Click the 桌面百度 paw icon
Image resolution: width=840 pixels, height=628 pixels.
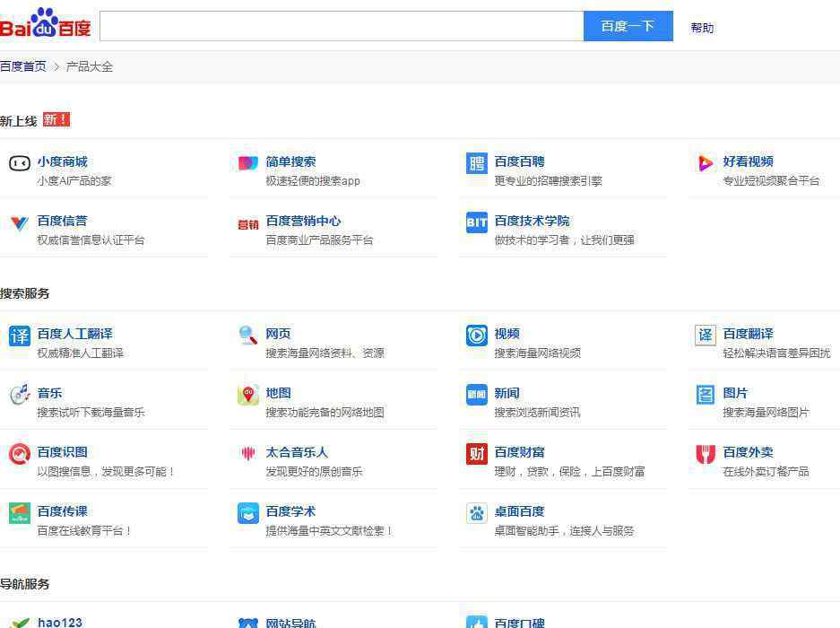tap(477, 513)
